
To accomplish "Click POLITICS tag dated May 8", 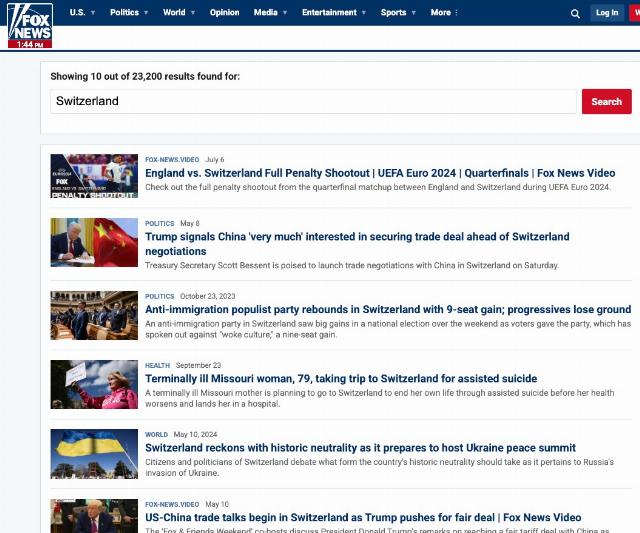I will [160, 224].
